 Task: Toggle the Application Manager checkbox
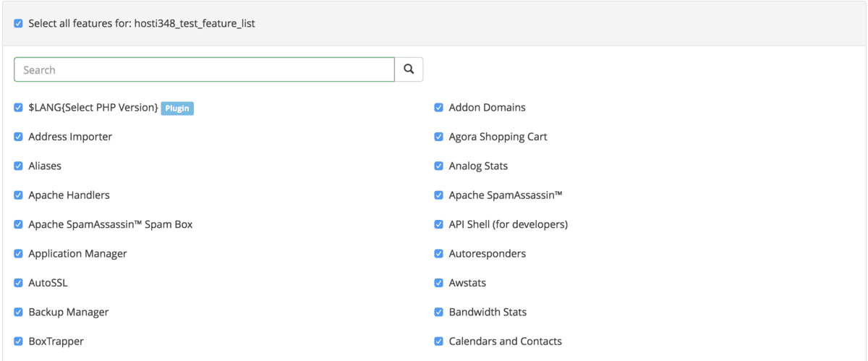pyautogui.click(x=19, y=254)
